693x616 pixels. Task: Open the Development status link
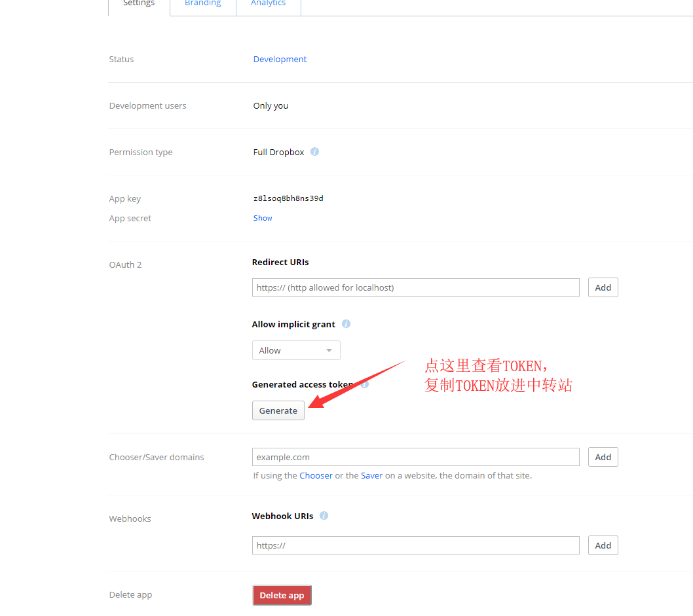tap(280, 59)
